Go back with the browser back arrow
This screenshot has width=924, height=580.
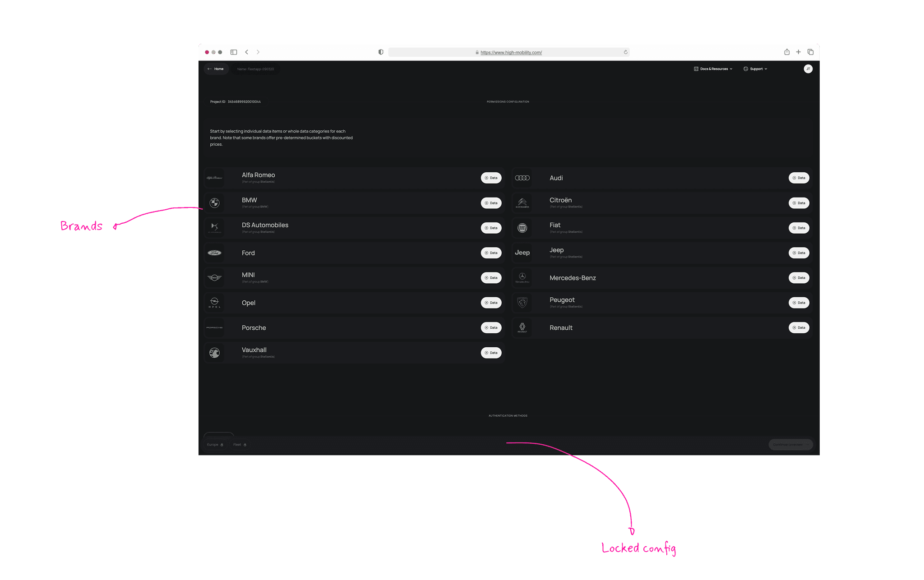pos(247,52)
